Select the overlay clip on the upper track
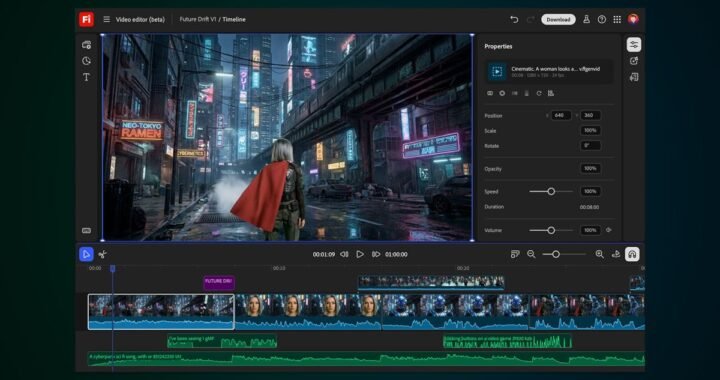Screen dimensions: 720x380 [431, 283]
